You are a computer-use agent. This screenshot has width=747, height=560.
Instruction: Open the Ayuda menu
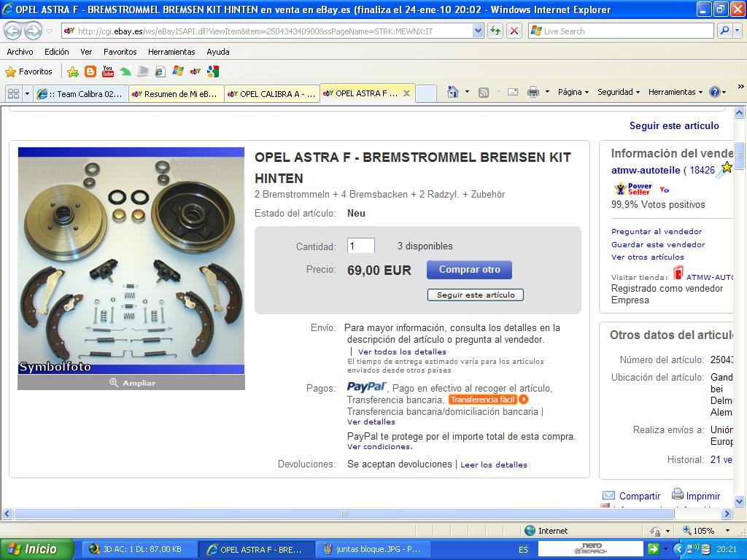tap(218, 52)
